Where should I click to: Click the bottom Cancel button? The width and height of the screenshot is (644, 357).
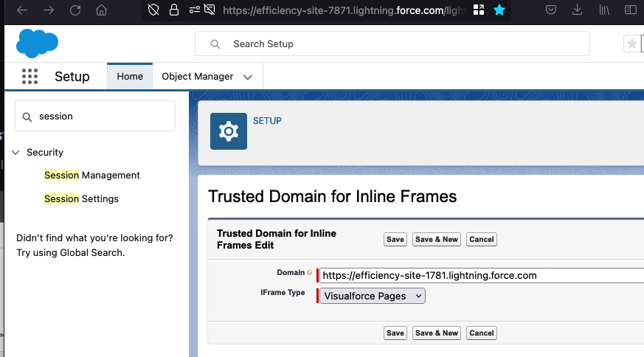click(x=482, y=333)
